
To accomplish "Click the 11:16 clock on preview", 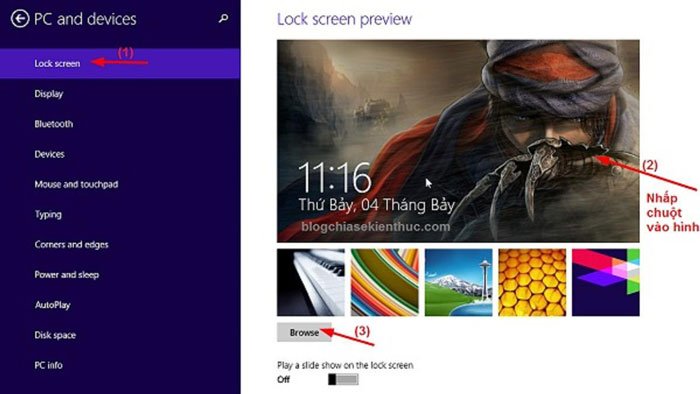I will (334, 178).
